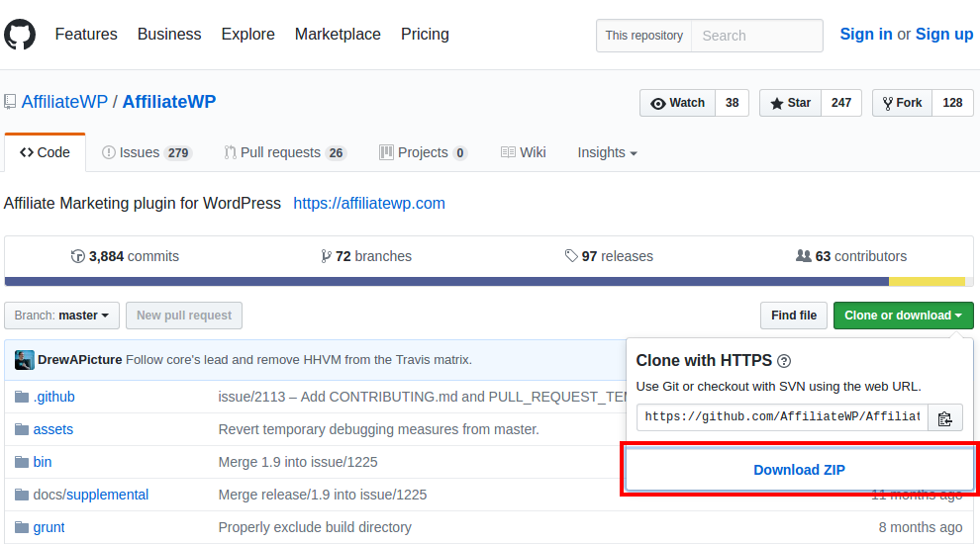Open the GitHub Octocat logo homepage
This screenshot has height=544, width=980.
[20, 35]
